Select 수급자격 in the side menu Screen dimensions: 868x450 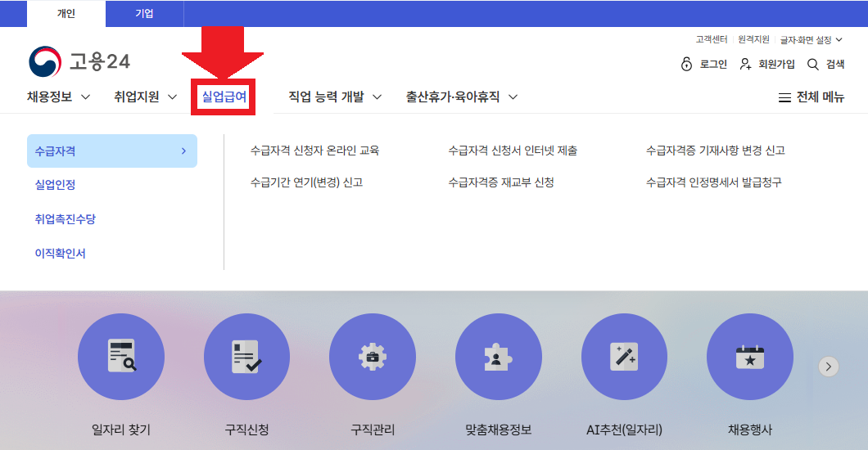112,151
